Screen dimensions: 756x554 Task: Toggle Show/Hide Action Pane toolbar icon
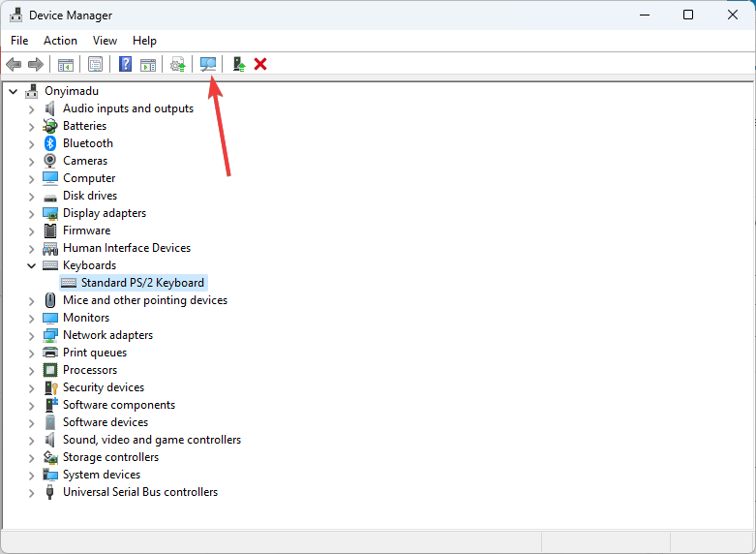148,64
